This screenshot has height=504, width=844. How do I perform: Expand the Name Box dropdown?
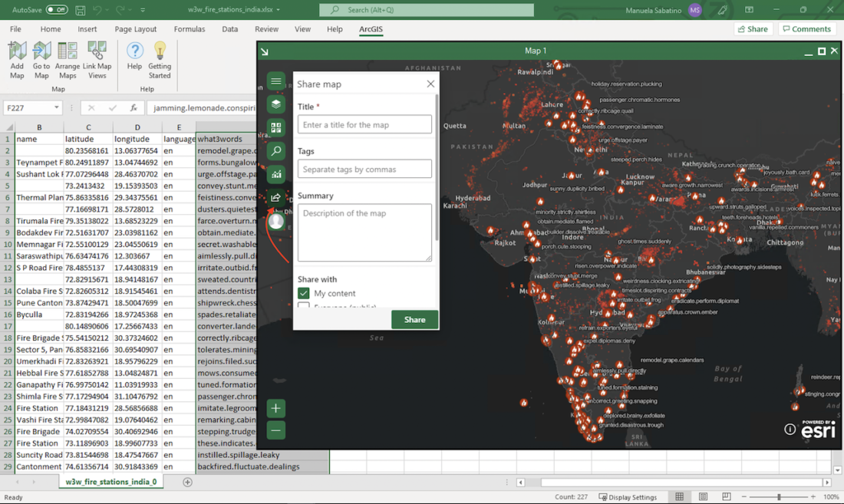(x=57, y=107)
